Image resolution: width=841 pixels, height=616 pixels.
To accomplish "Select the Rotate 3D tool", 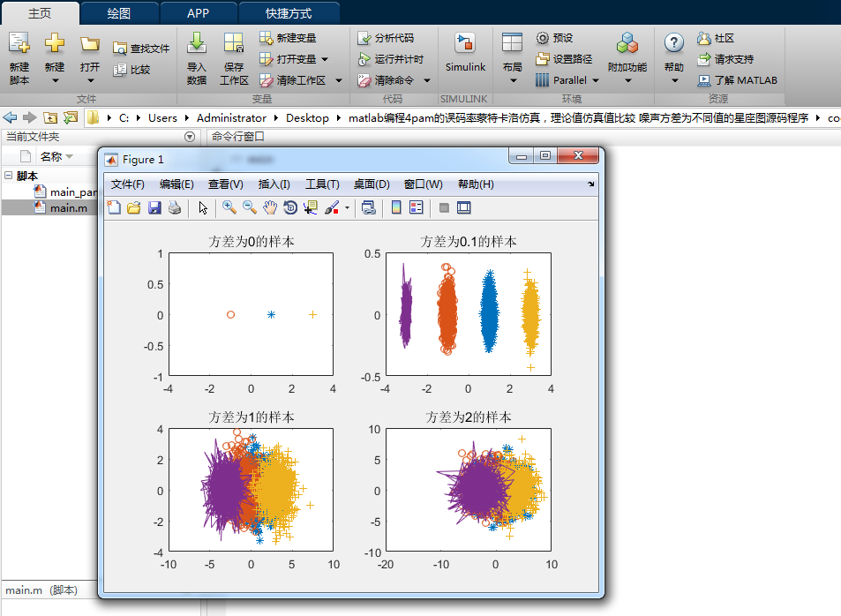I will click(x=290, y=207).
